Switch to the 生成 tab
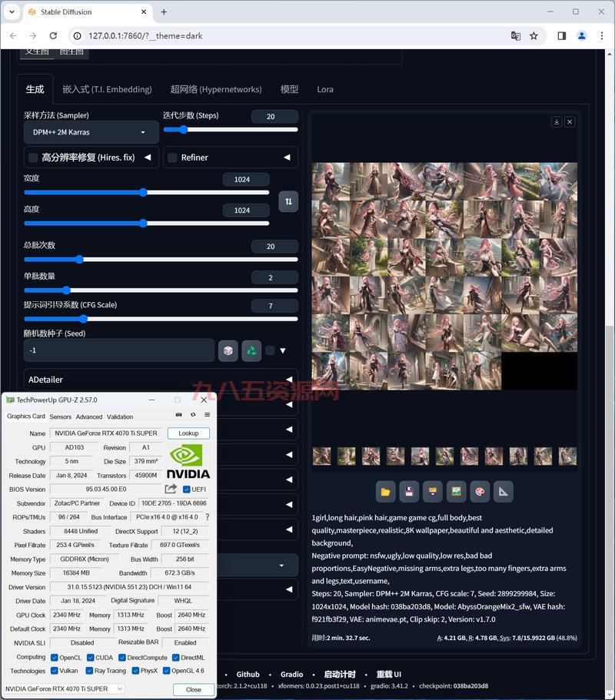Screen dimensions: 615x700 point(35,89)
